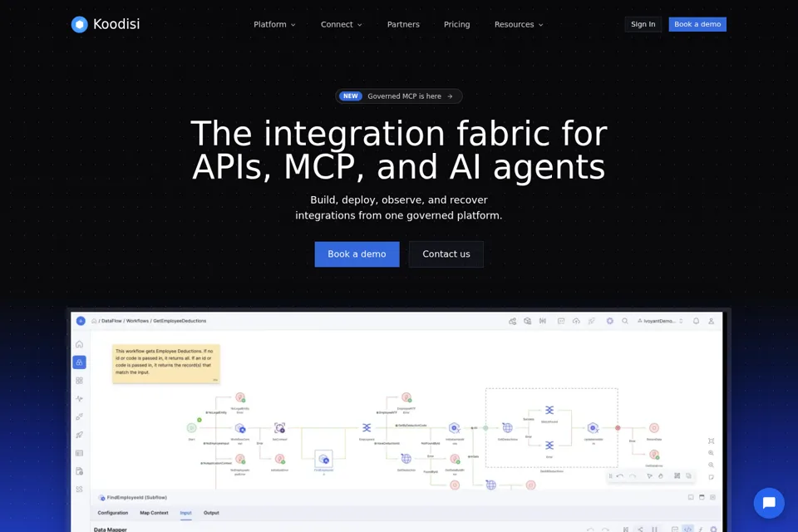Click the cloud upload icon in top toolbar
The height and width of the screenshot is (532, 798).
[576, 321]
